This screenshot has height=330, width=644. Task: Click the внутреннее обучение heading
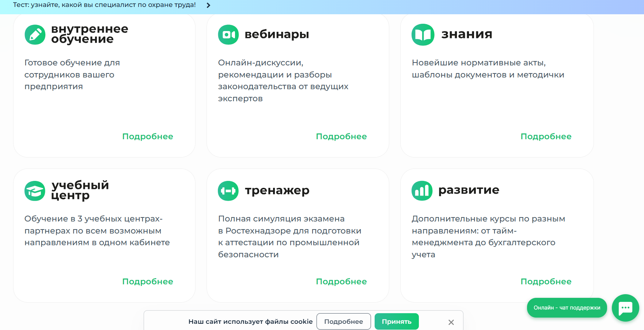90,34
